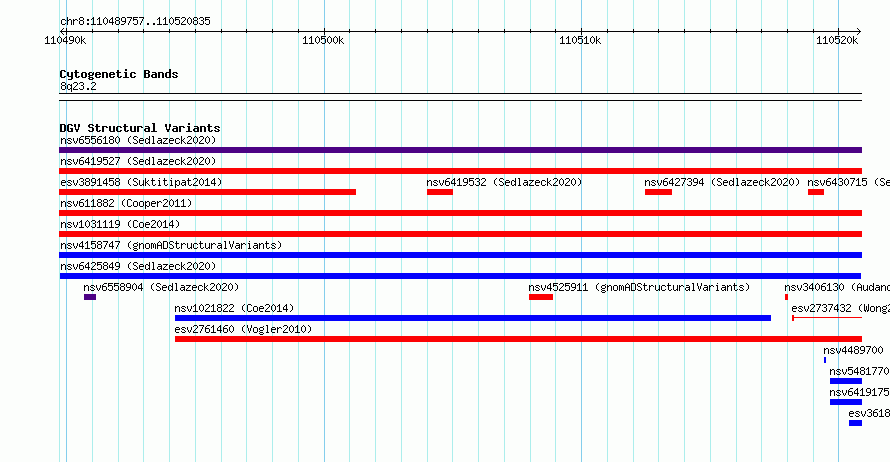Open nsv1021822 (Coe2014) label

[x=234, y=308]
